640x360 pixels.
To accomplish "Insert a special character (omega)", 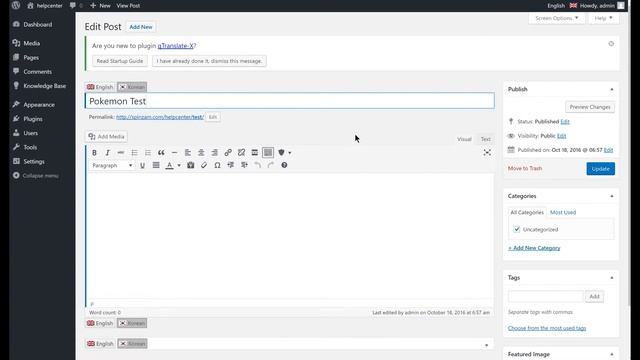I will pos(218,165).
